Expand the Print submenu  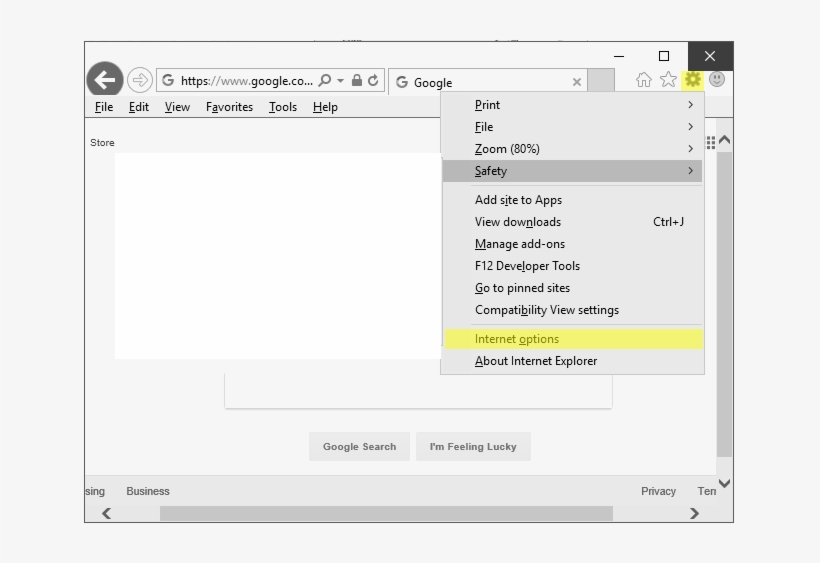tap(572, 105)
